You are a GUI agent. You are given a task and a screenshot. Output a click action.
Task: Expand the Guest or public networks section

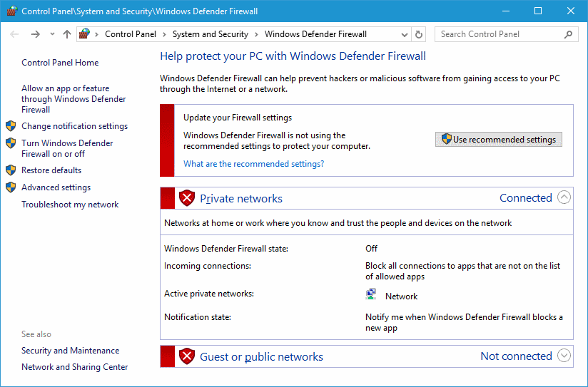click(x=564, y=356)
